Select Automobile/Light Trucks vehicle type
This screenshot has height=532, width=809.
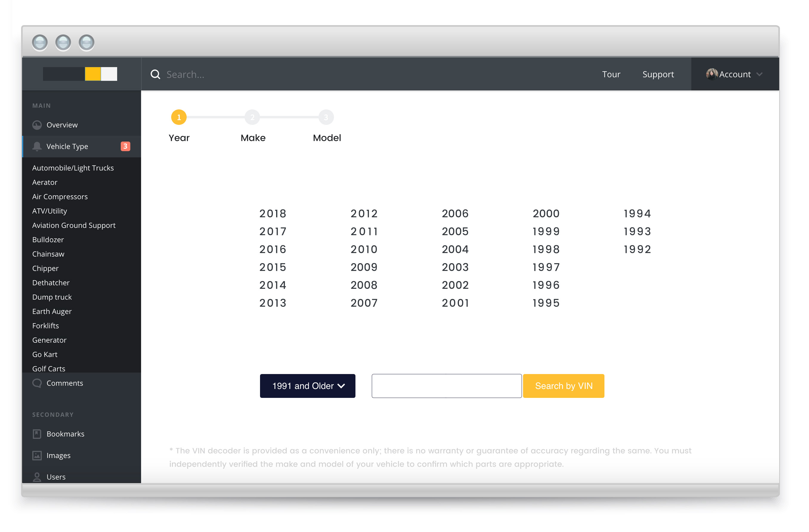(72, 167)
